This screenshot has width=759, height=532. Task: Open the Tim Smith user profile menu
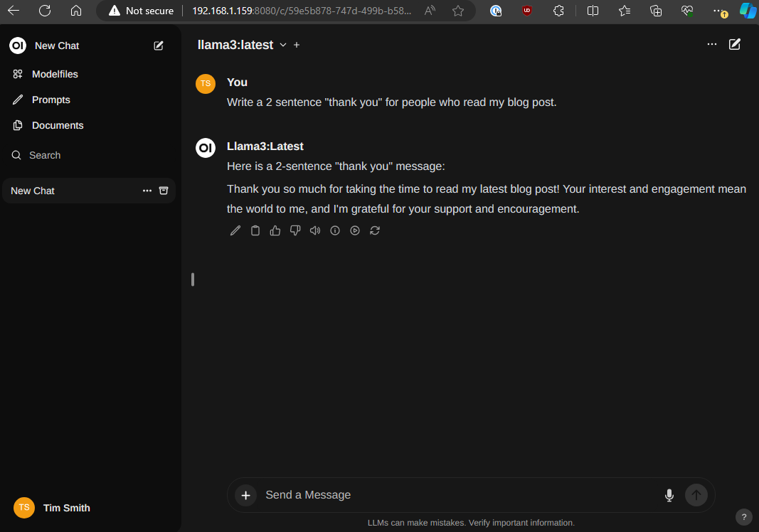pyautogui.click(x=66, y=508)
